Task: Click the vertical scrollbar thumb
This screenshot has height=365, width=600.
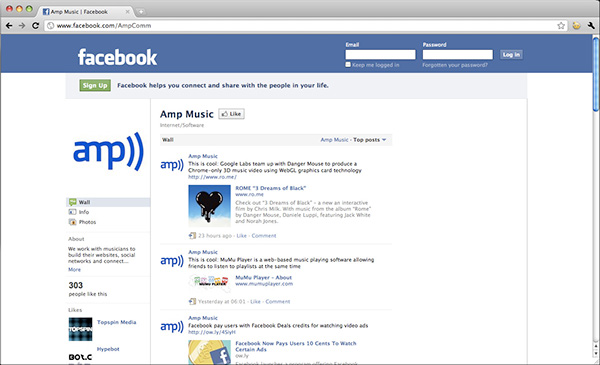Action: click(595, 75)
